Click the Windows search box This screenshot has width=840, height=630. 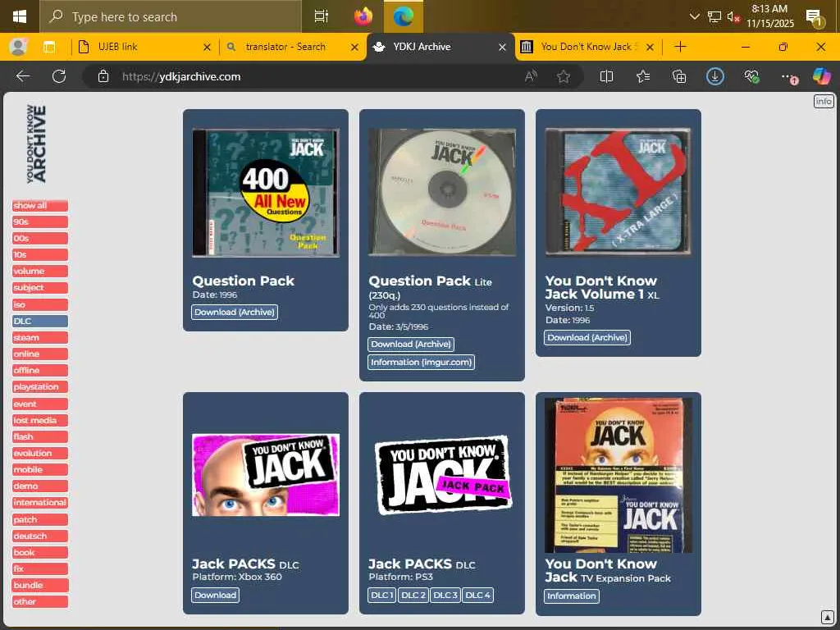171,16
